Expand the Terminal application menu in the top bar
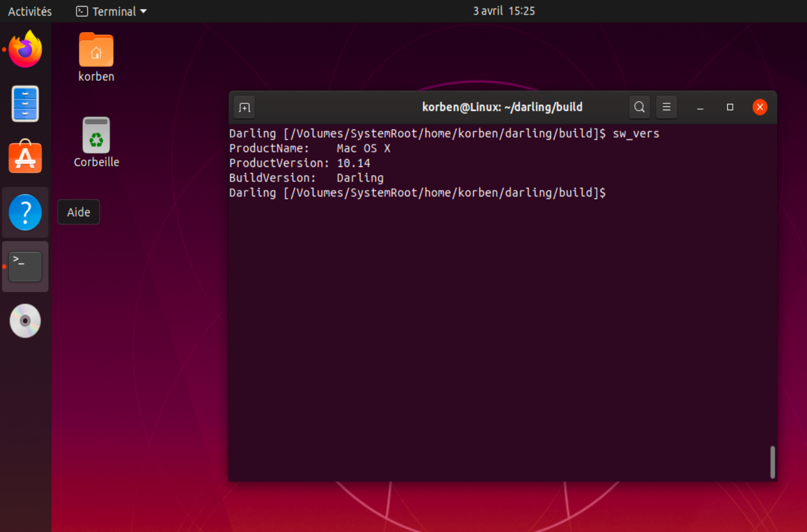The height and width of the screenshot is (532, 807). [x=111, y=11]
